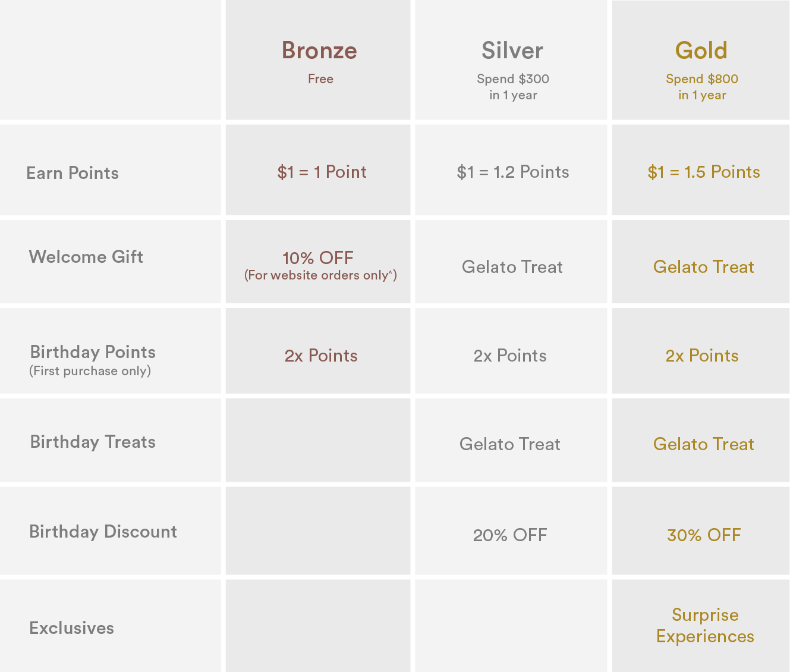790x672 pixels.
Task: Click the "$1 = 1.5 Points" Gold cell
Action: coord(704,172)
